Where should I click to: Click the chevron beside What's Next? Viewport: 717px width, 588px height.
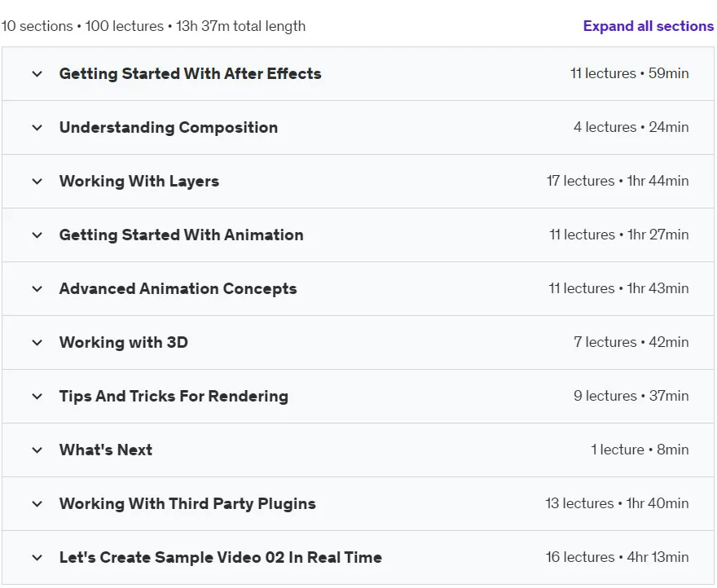point(37,450)
